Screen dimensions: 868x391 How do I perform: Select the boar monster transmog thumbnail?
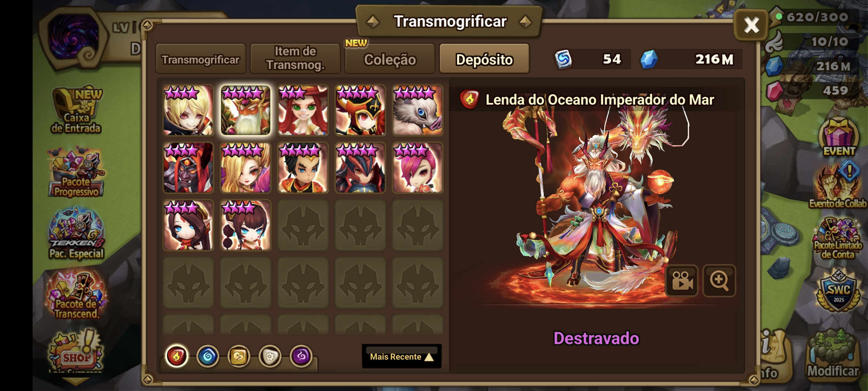click(x=417, y=110)
